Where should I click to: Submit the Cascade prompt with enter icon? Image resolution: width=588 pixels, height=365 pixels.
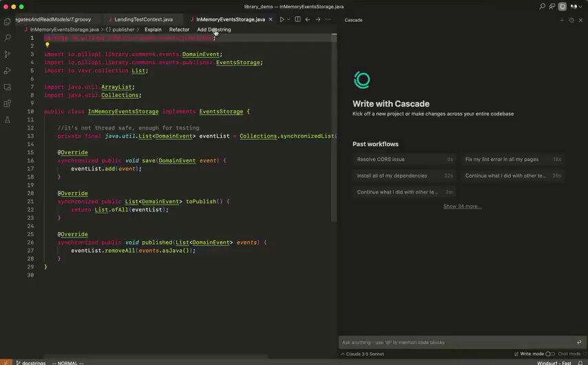(579, 342)
